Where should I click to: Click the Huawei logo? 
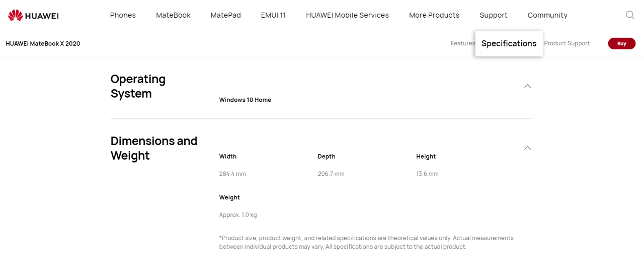[x=33, y=16]
